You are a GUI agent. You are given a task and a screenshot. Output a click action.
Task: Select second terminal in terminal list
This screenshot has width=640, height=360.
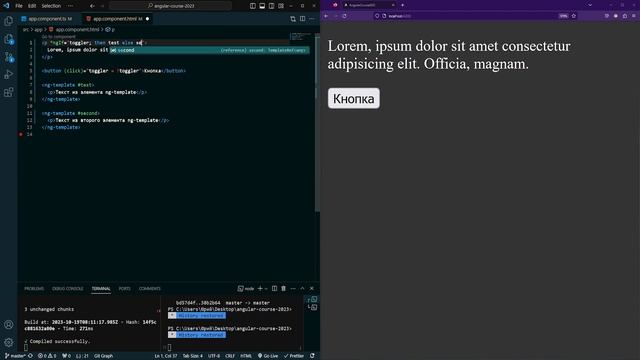pos(313,307)
